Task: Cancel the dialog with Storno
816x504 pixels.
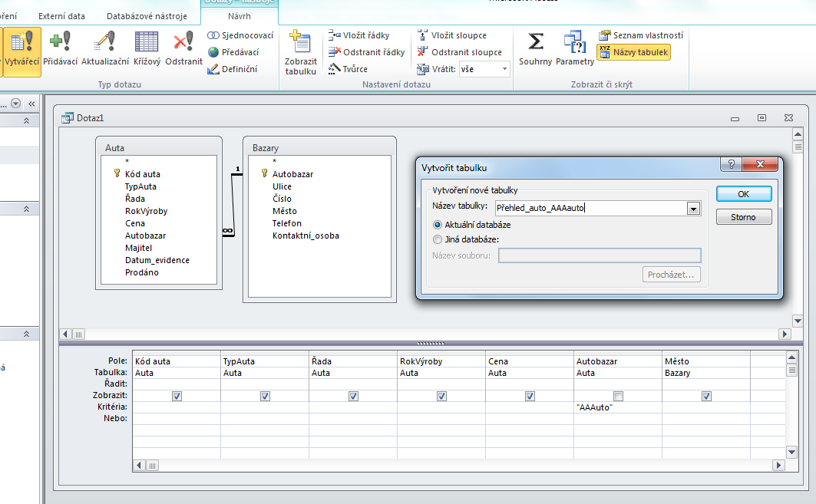Action: (x=744, y=217)
